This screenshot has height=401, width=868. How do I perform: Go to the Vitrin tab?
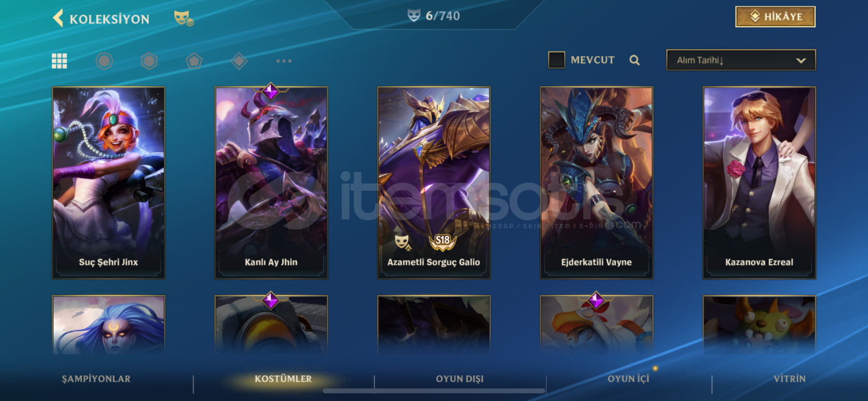click(790, 379)
